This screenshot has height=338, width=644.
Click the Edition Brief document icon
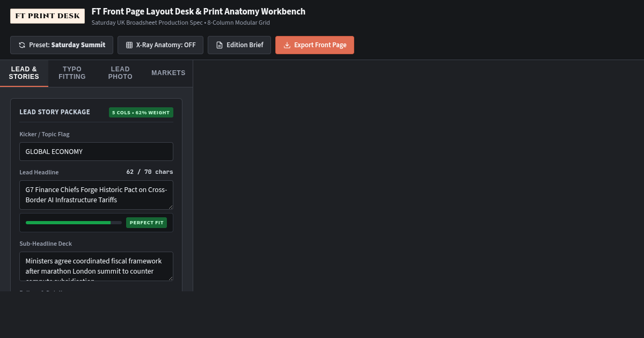tap(219, 45)
